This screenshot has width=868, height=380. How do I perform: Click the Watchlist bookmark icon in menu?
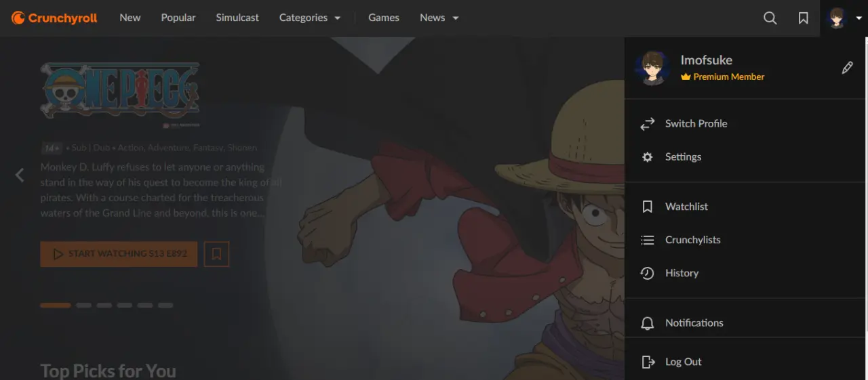[648, 207]
